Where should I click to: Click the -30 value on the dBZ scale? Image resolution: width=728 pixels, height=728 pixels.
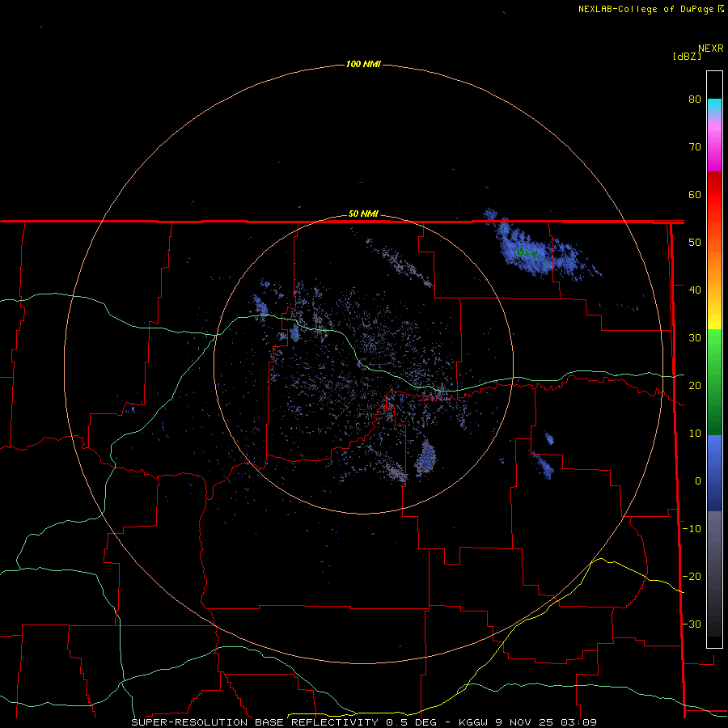[x=692, y=624]
